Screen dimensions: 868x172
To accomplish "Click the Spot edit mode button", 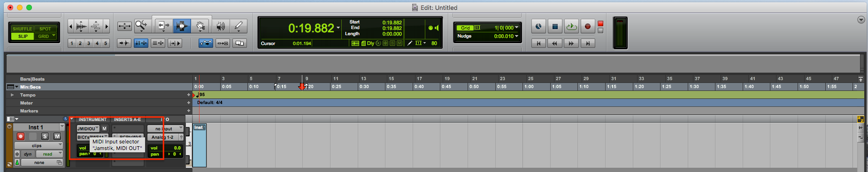I will (x=46, y=29).
